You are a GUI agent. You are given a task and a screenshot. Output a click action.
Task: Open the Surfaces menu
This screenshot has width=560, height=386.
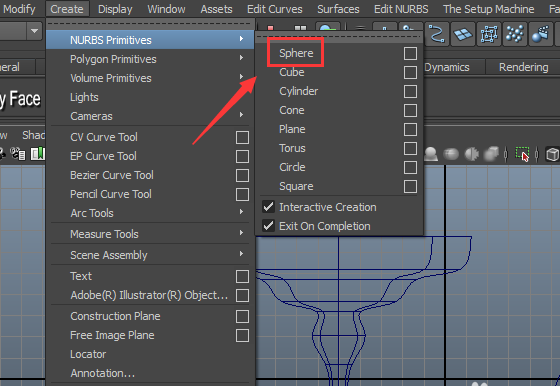[338, 9]
